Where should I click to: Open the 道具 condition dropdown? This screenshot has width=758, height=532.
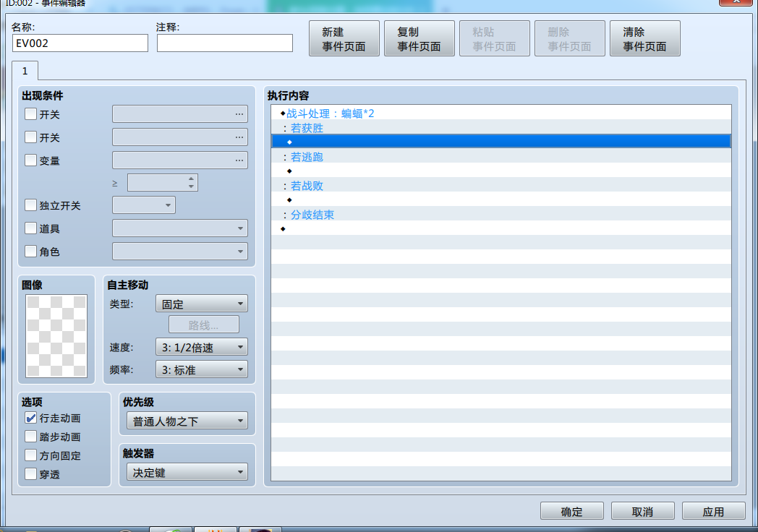point(180,228)
